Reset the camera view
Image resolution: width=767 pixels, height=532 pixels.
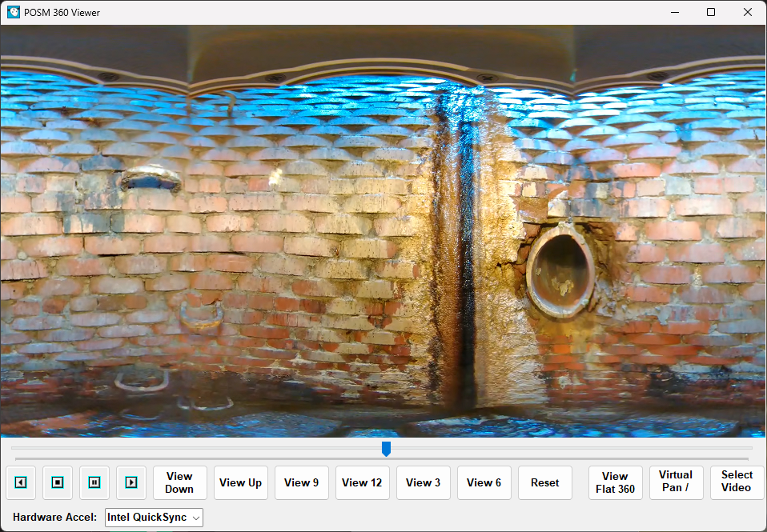click(x=545, y=482)
